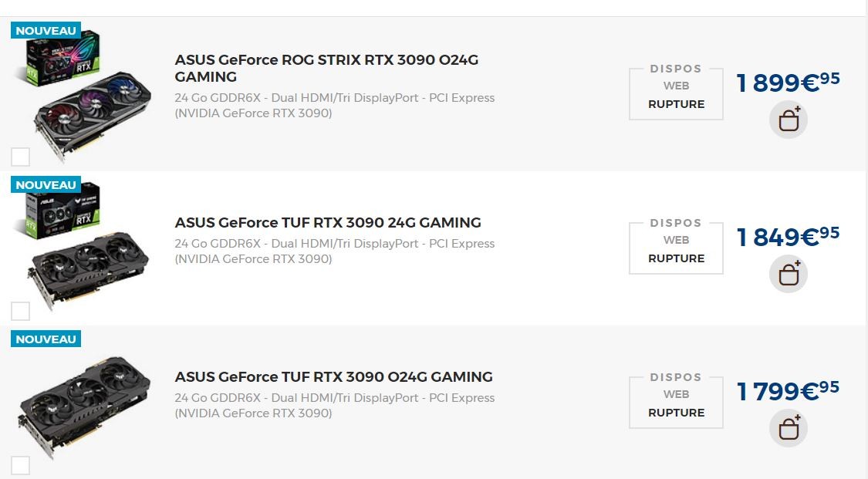The width and height of the screenshot is (868, 479).
Task: Click the 1 799€95 price
Action: [x=787, y=390]
